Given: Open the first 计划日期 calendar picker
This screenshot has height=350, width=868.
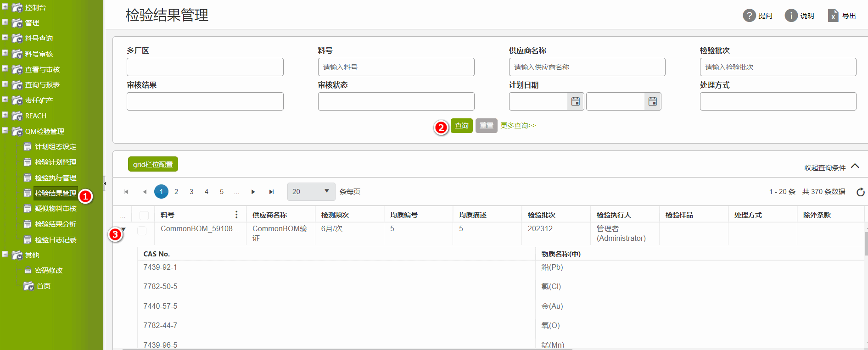Looking at the screenshot, I should [x=575, y=101].
